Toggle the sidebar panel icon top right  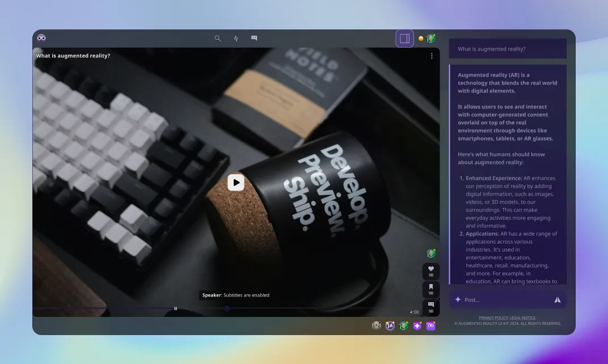[x=404, y=38]
